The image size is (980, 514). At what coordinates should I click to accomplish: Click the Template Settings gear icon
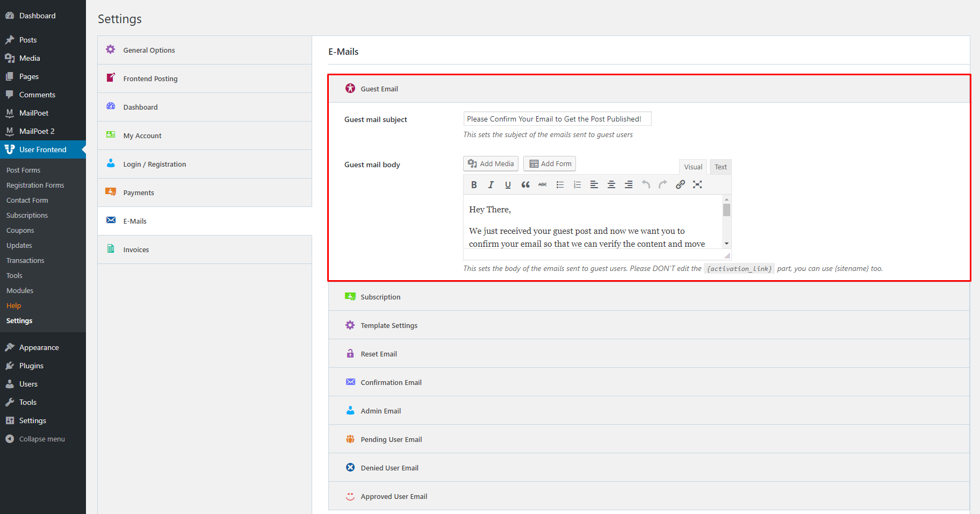(350, 325)
